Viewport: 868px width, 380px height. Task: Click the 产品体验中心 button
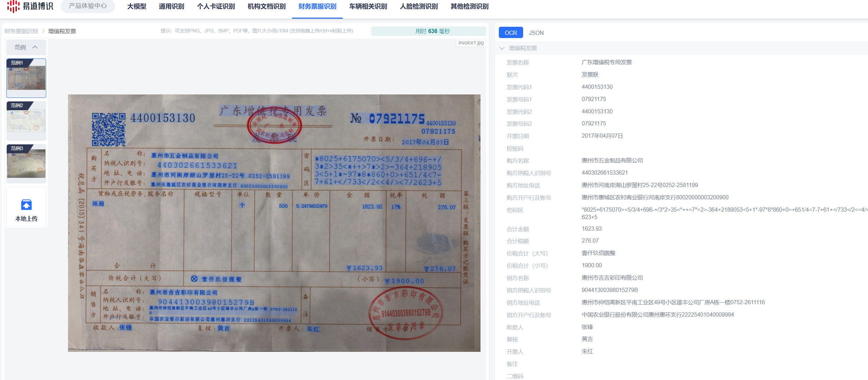coord(88,6)
